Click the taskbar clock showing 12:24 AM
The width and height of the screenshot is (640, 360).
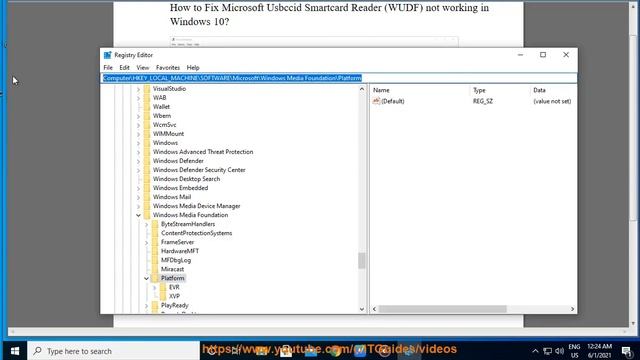pyautogui.click(x=599, y=351)
